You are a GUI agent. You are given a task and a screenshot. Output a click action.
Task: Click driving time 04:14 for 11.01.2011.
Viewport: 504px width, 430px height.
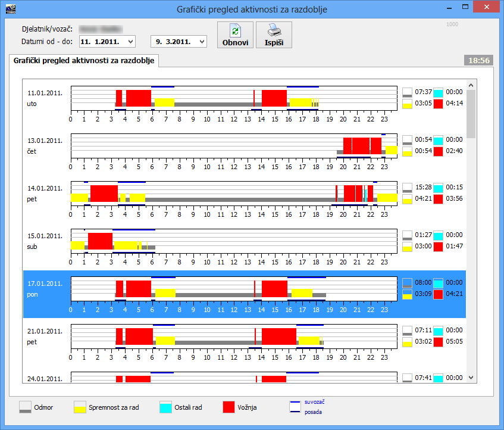[454, 103]
